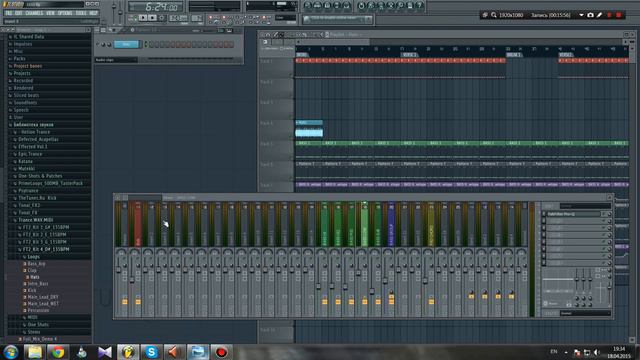Open the CHANNELS menu
This screenshot has height=360, width=640.
pos(34,13)
